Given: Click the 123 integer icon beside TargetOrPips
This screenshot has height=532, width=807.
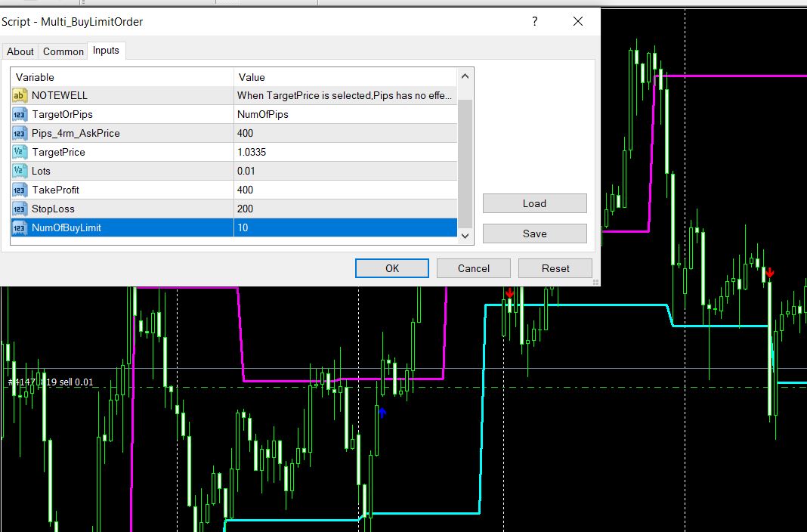Looking at the screenshot, I should click(19, 114).
